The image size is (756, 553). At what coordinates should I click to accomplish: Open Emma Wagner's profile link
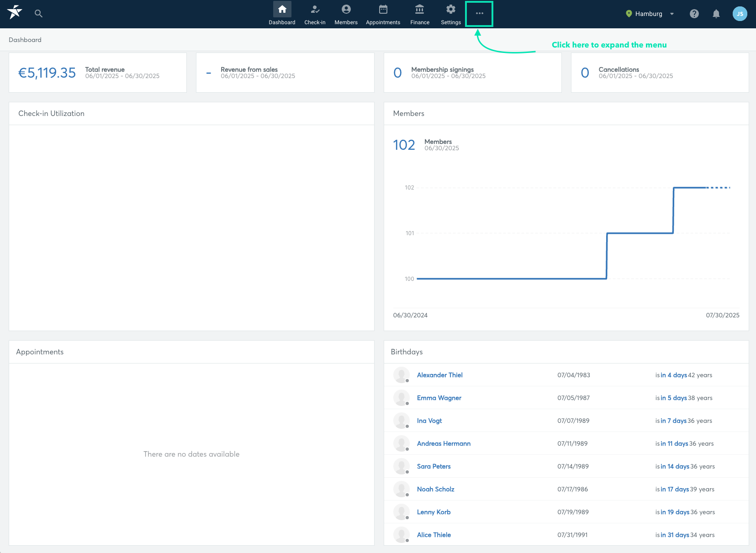439,398
